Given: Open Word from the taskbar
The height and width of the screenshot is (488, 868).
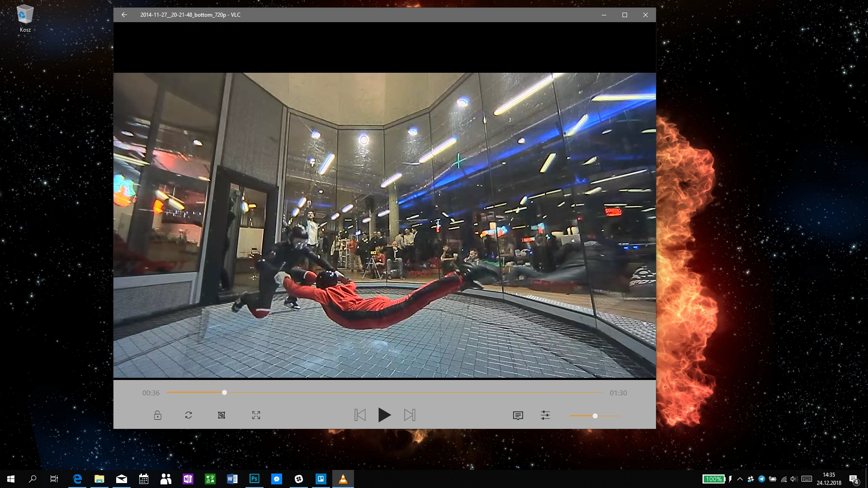Looking at the screenshot, I should 232,479.
